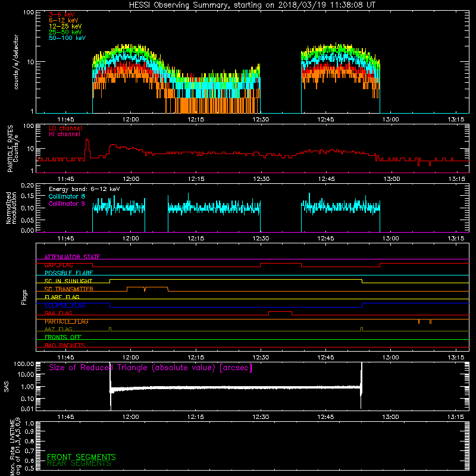
Task: Select the Collimator 9 legend label
Action: 67,203
